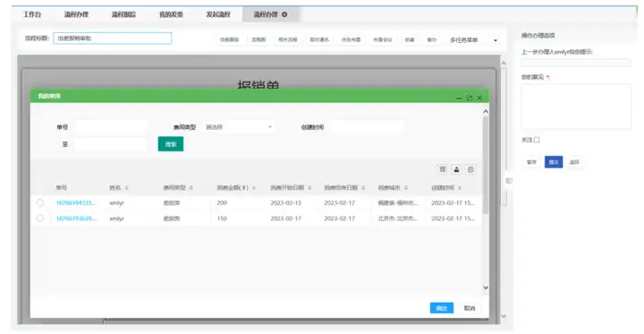Click the table export icon
This screenshot has width=644, height=334.
point(456,169)
